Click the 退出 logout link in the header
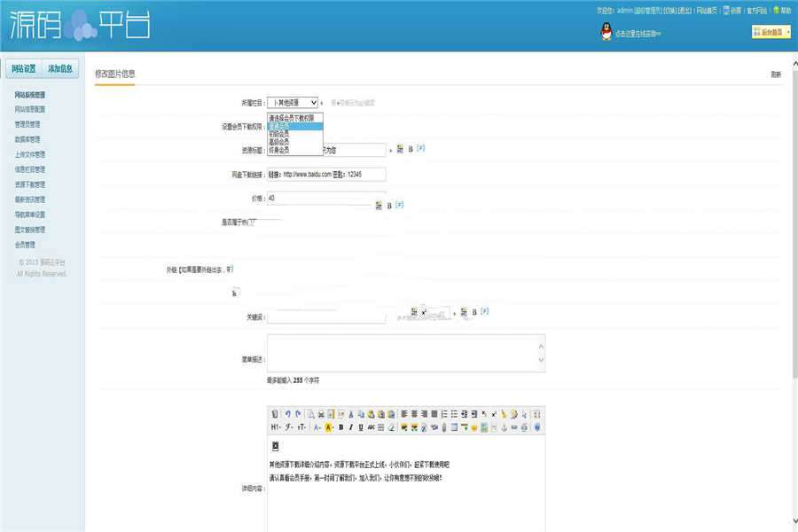The image size is (798, 532). tap(685, 11)
